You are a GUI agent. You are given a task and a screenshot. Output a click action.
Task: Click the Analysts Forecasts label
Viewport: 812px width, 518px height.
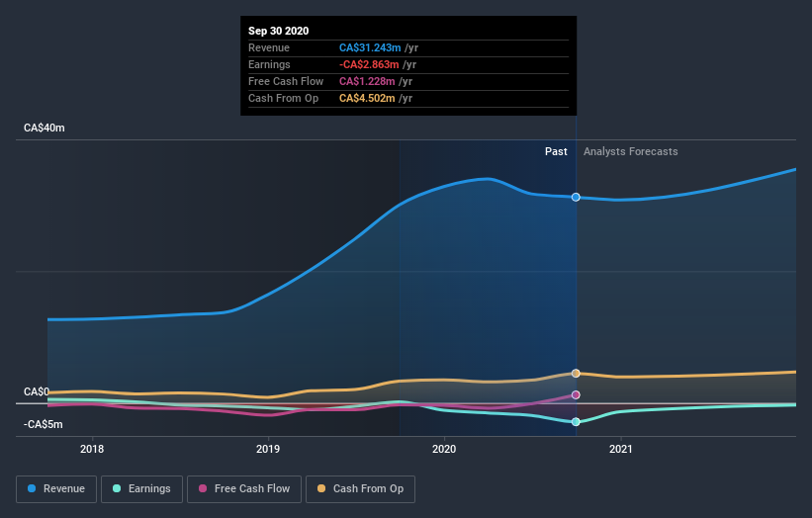[x=630, y=151]
